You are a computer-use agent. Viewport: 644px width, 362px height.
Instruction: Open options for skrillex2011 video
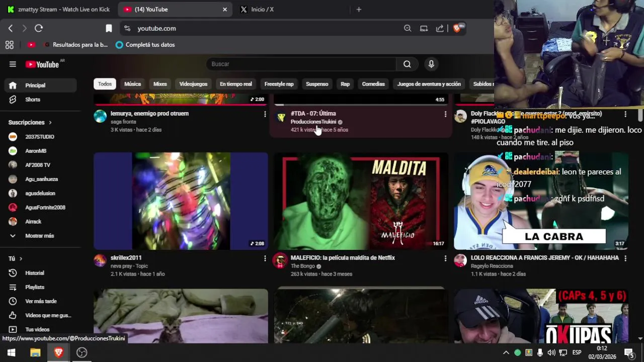point(265,258)
